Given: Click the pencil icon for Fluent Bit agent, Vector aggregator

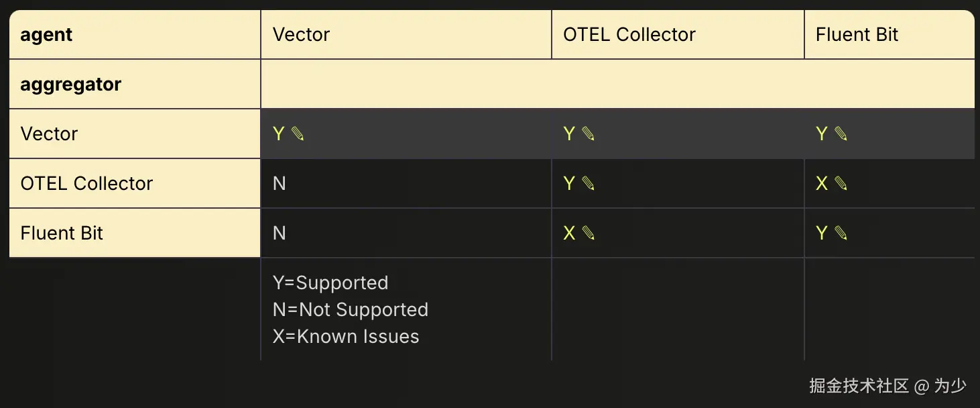Looking at the screenshot, I should click(841, 134).
